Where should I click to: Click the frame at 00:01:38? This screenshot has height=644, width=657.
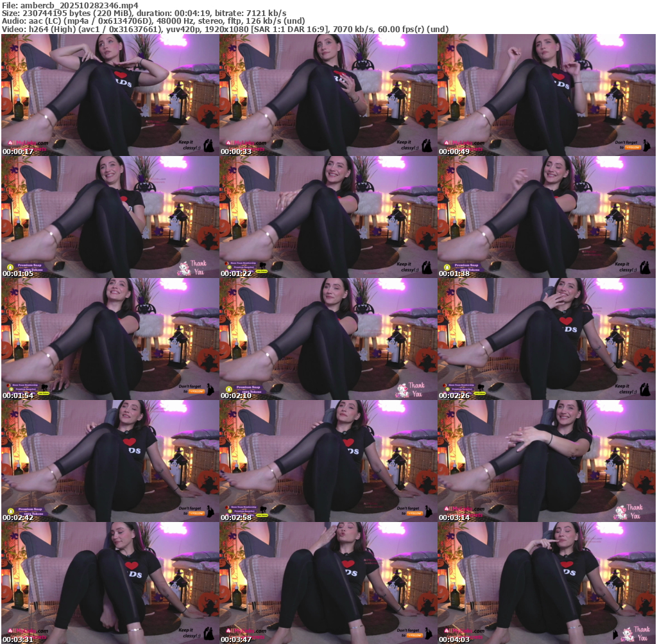(x=546, y=216)
